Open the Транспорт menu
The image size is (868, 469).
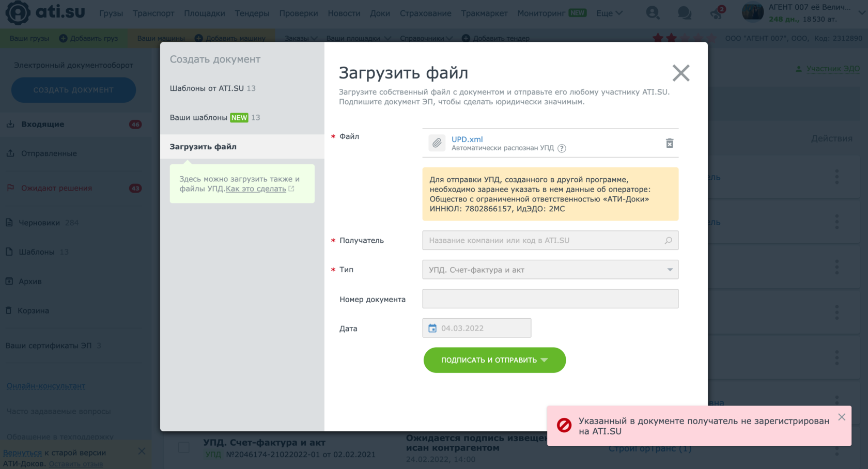[x=153, y=13]
